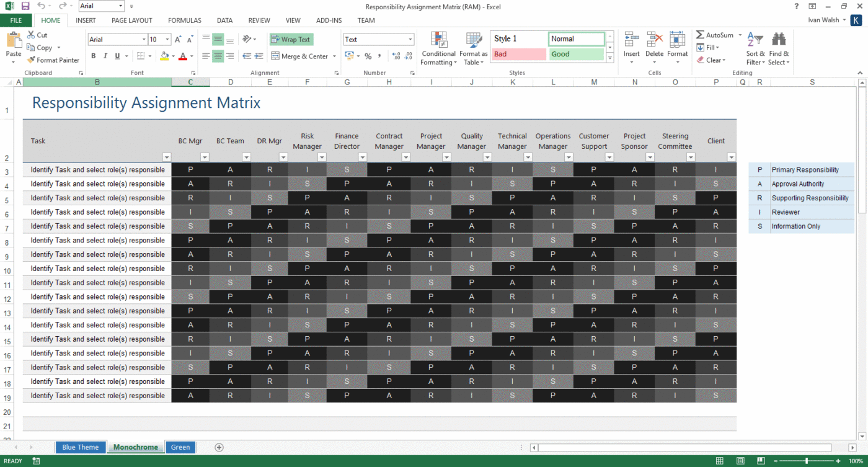The image size is (868, 467).
Task: Open Find & Select
Action: [x=779, y=48]
